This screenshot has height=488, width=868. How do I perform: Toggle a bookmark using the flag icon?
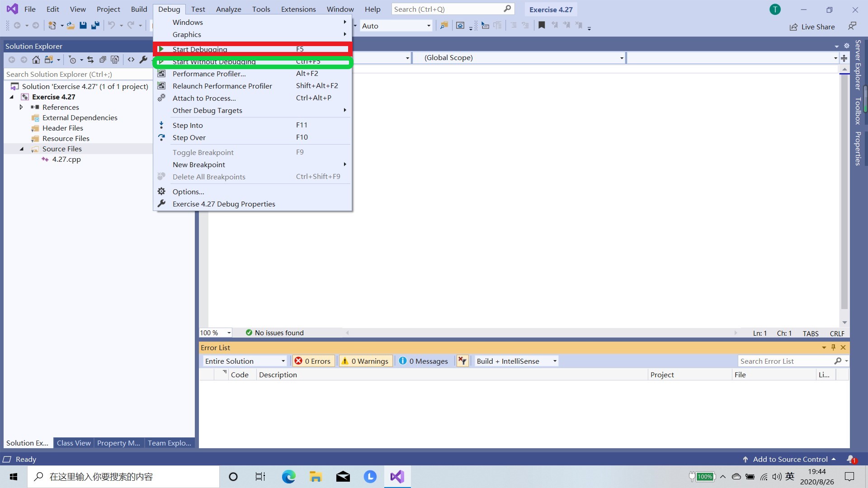click(541, 25)
